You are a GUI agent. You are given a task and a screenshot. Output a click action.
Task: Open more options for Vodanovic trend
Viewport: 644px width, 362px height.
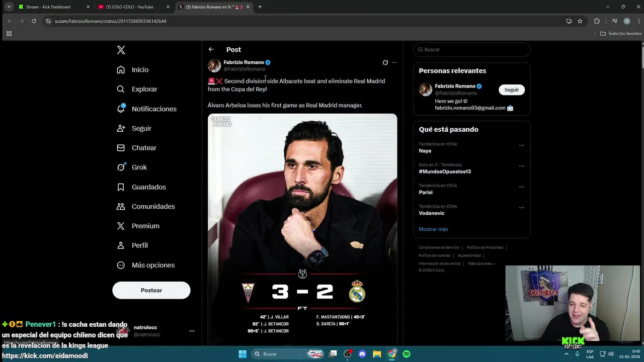[x=522, y=207]
